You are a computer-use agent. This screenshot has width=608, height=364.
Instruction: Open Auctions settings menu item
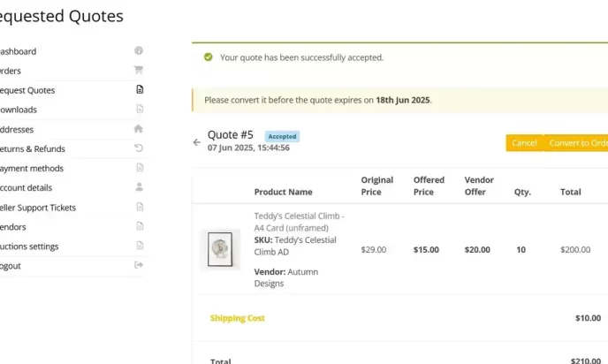tap(29, 246)
